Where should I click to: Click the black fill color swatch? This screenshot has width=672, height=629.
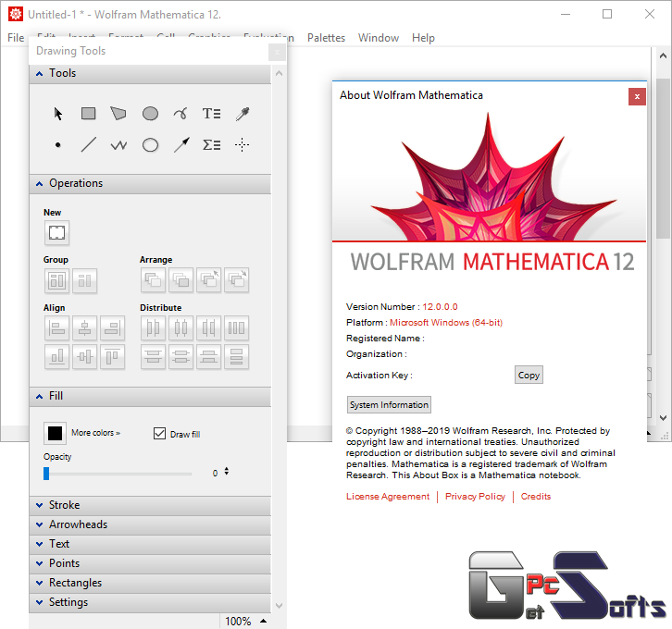pos(55,433)
